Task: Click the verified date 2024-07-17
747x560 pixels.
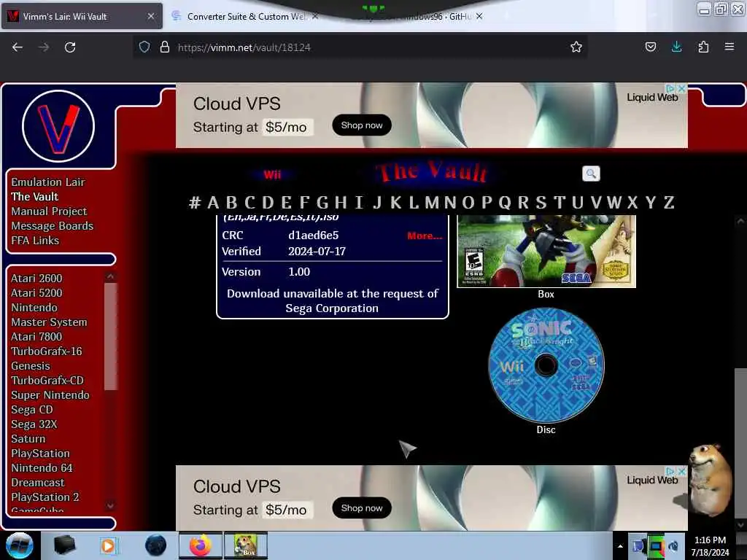Action: tap(317, 251)
